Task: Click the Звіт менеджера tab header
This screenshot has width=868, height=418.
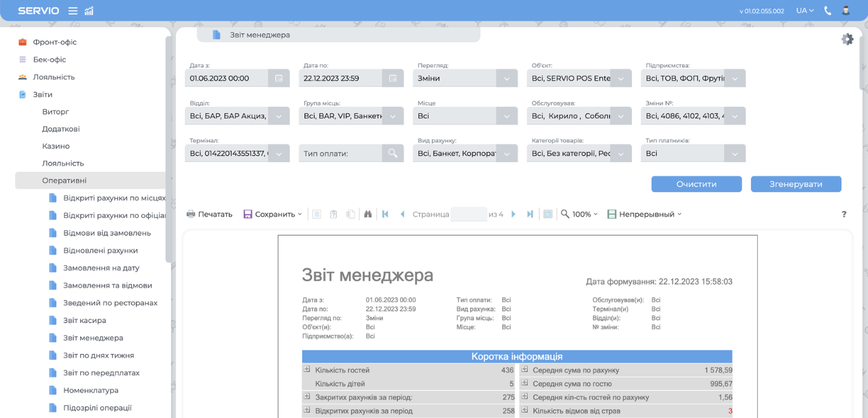Action: [x=338, y=35]
